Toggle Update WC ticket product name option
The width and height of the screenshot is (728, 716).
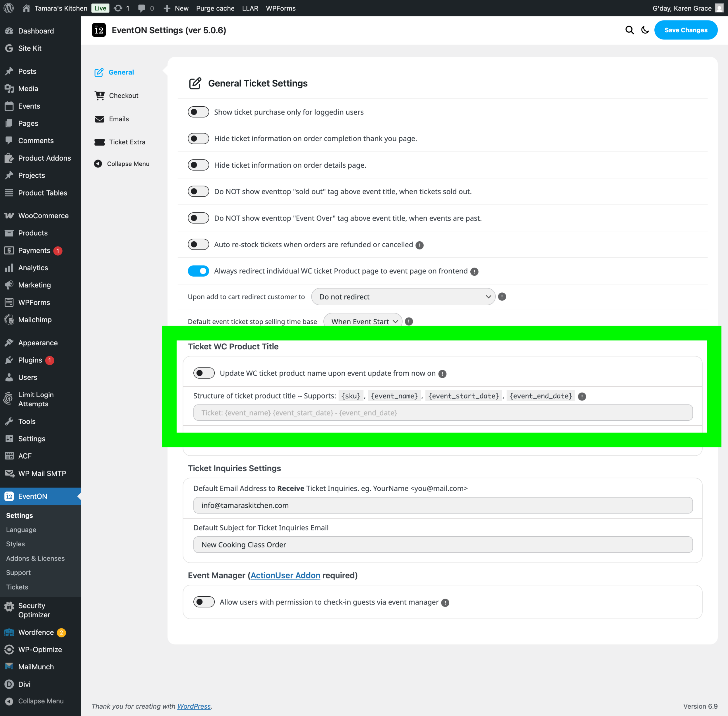pyautogui.click(x=204, y=373)
